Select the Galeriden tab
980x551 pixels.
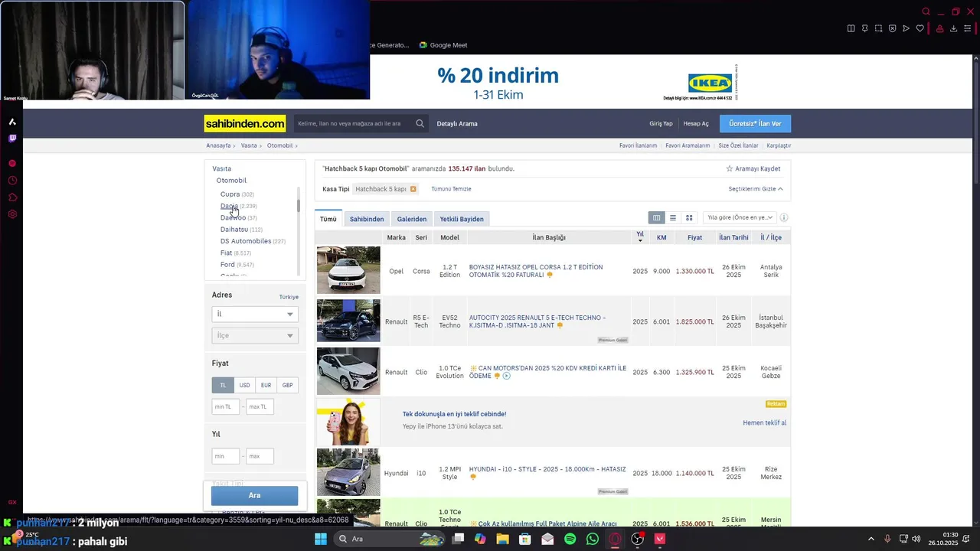[x=411, y=219]
